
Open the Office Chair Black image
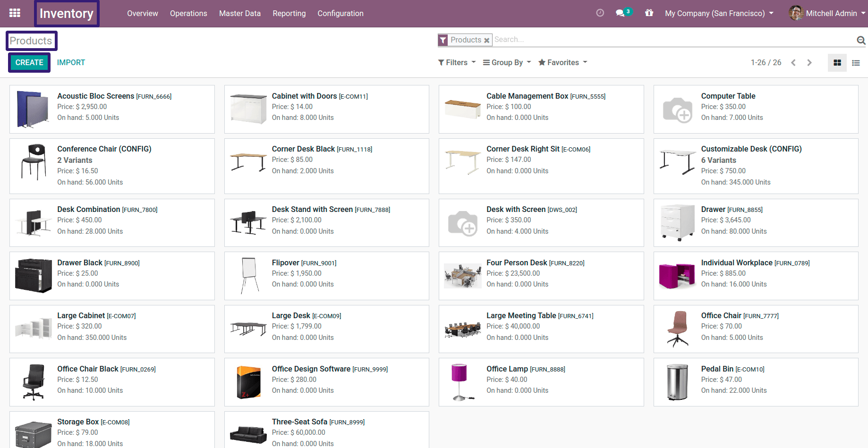pos(34,382)
